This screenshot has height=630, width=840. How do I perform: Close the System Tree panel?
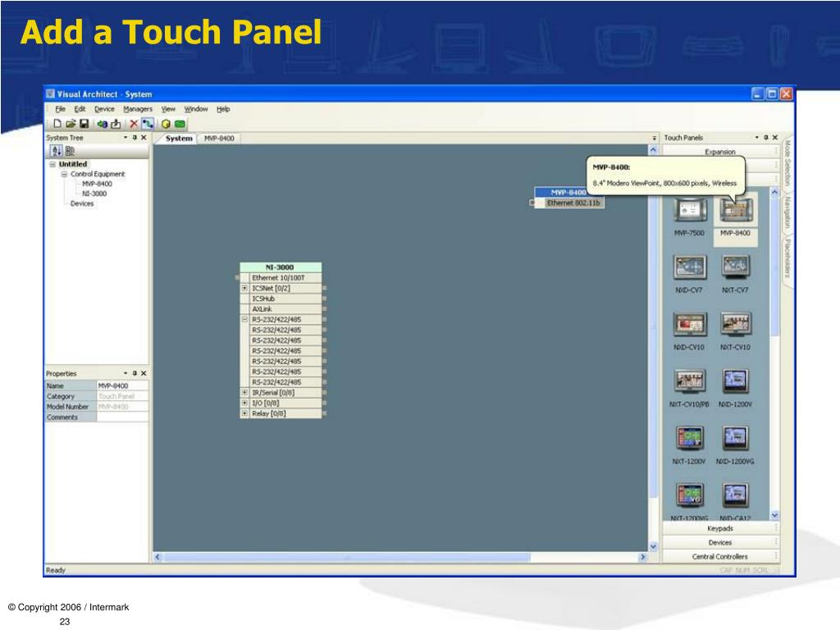click(144, 138)
